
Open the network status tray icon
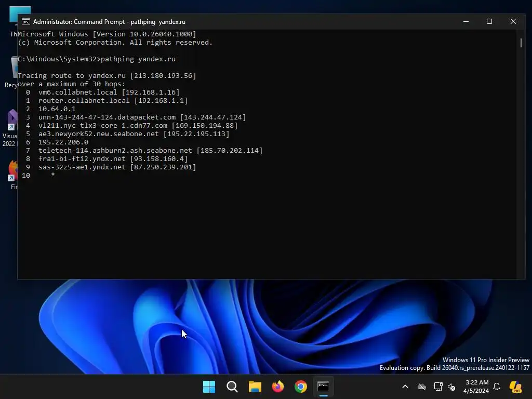click(438, 387)
